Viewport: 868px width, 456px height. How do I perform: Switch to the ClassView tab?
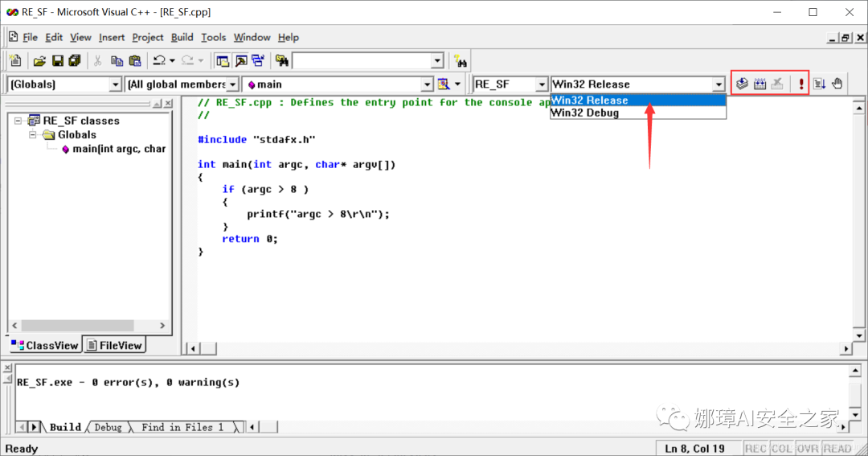point(45,345)
